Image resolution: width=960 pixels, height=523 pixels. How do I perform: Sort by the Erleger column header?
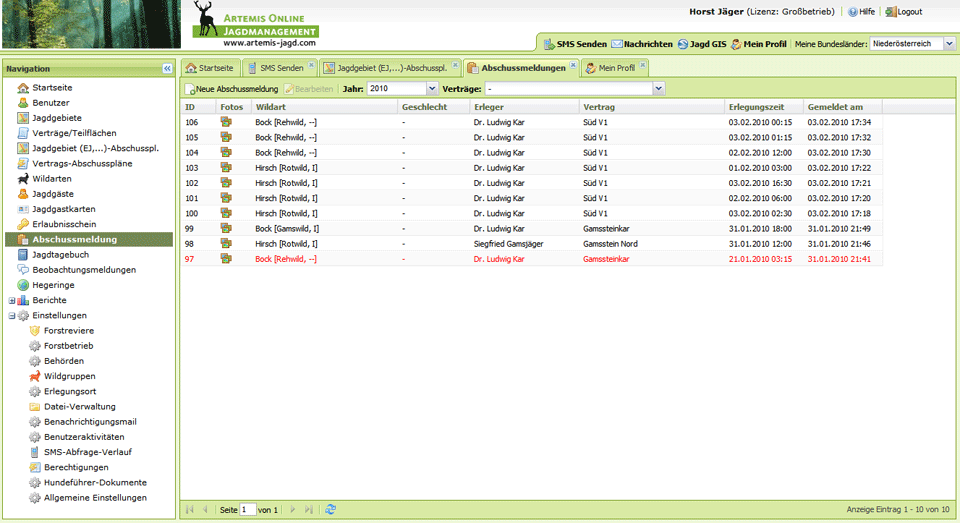(x=525, y=107)
